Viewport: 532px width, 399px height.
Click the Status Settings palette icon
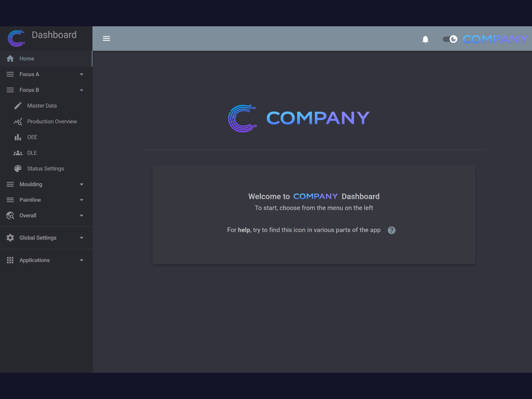click(18, 169)
